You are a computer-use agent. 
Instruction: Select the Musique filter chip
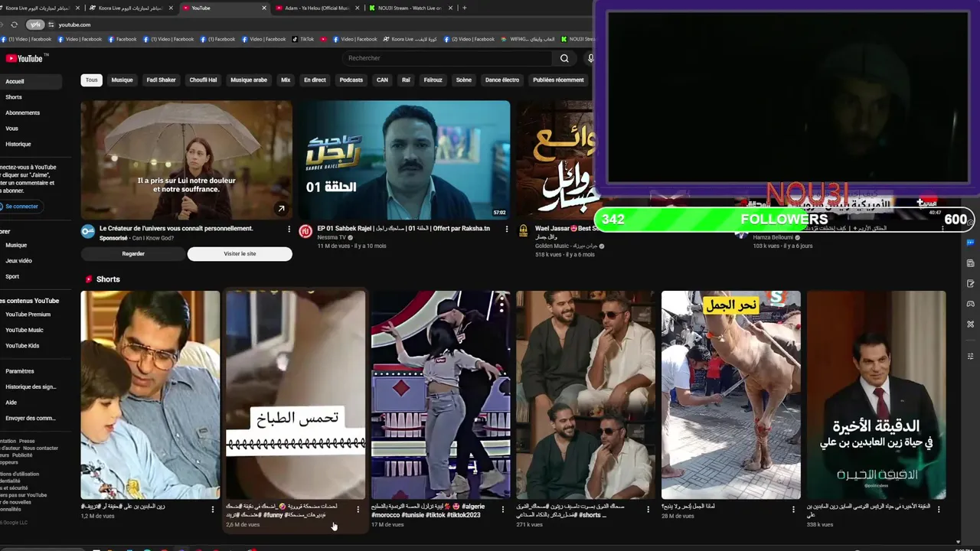tap(122, 80)
